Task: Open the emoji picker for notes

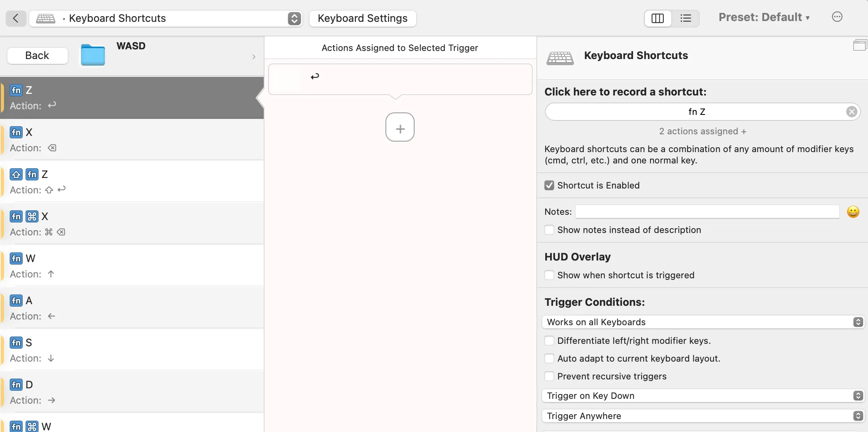Action: click(853, 212)
